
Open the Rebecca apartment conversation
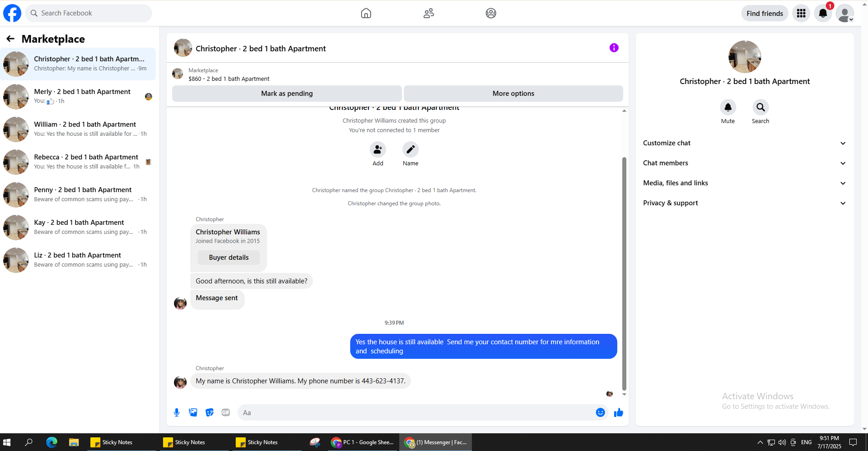tap(78, 162)
